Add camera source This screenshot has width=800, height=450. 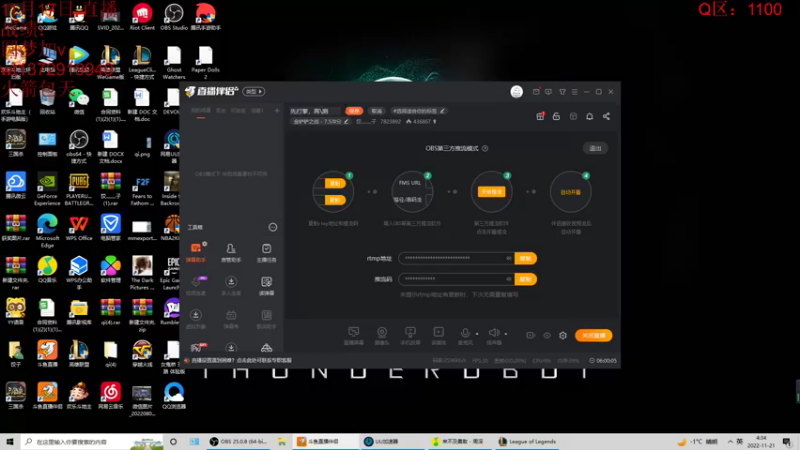(x=382, y=336)
